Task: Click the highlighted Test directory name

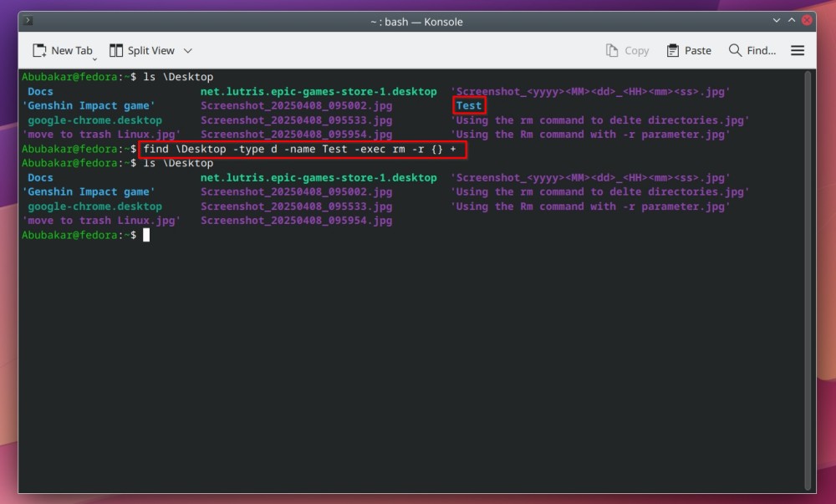Action: tap(469, 106)
